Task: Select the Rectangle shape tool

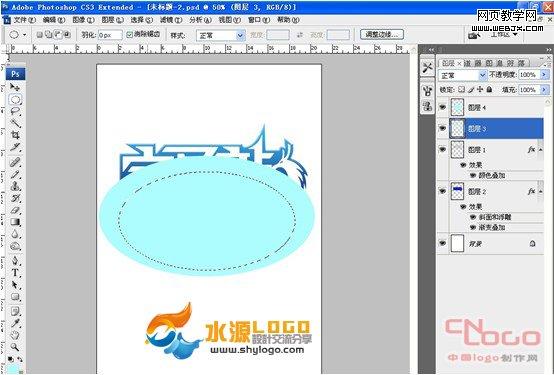Action: point(15,297)
